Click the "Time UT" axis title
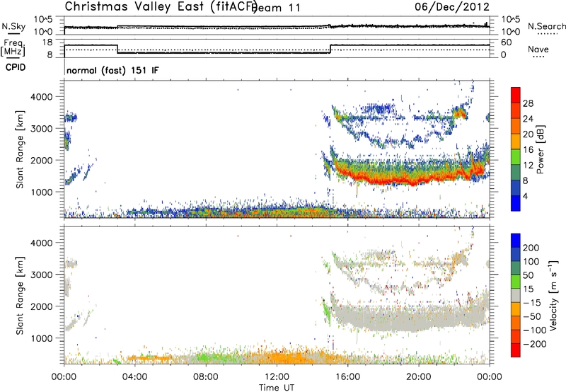The image size is (566, 392). coord(277,387)
